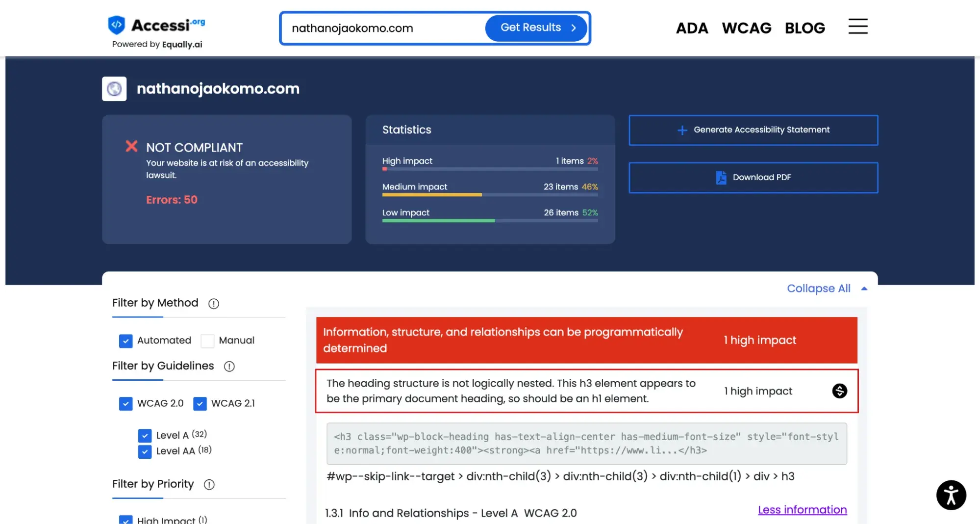Click the Get Results button
Viewport: 980px width, 524px height.
[x=536, y=28]
